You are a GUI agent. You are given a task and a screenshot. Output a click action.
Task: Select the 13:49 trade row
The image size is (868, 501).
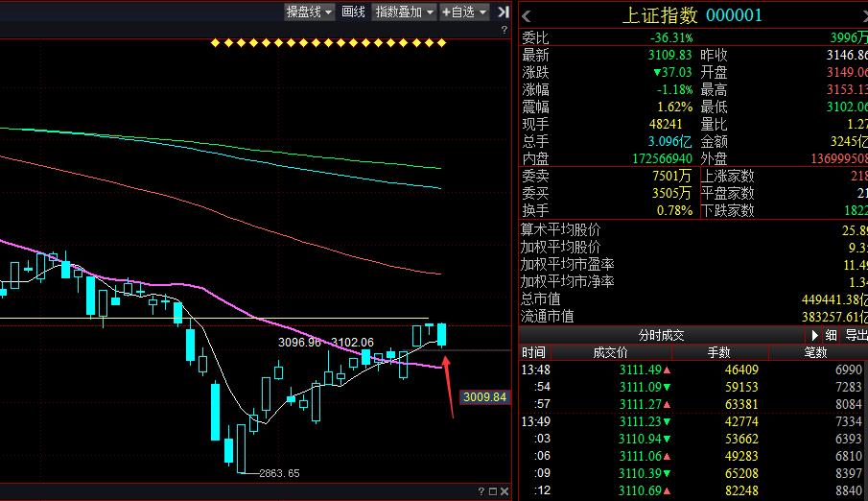pos(691,421)
